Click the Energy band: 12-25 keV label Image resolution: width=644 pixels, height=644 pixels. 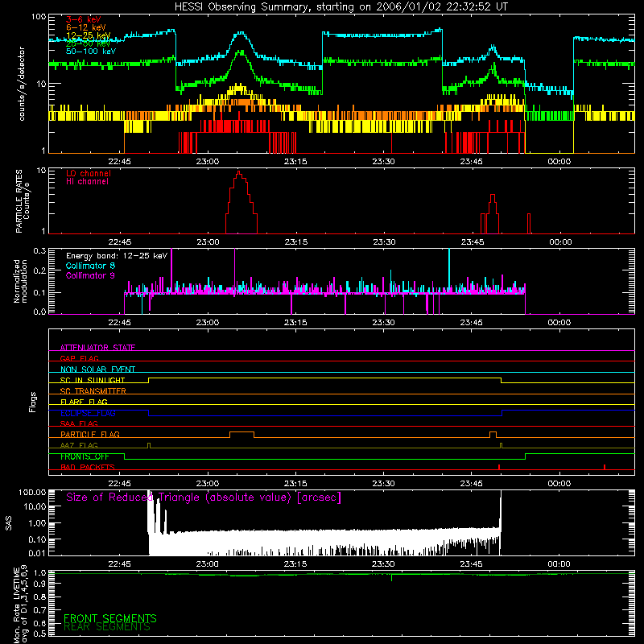click(x=117, y=256)
